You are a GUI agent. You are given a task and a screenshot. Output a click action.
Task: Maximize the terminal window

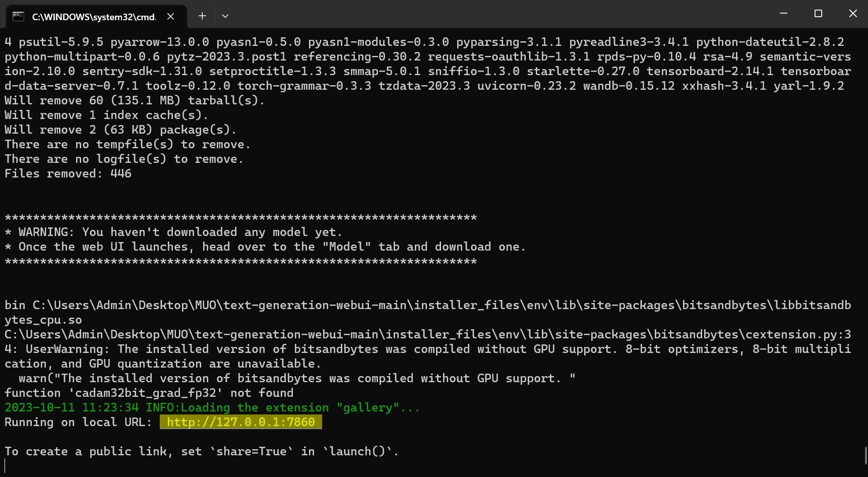click(818, 14)
